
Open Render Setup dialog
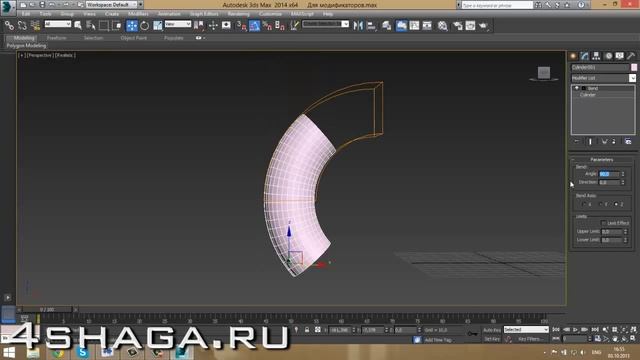pos(458,26)
